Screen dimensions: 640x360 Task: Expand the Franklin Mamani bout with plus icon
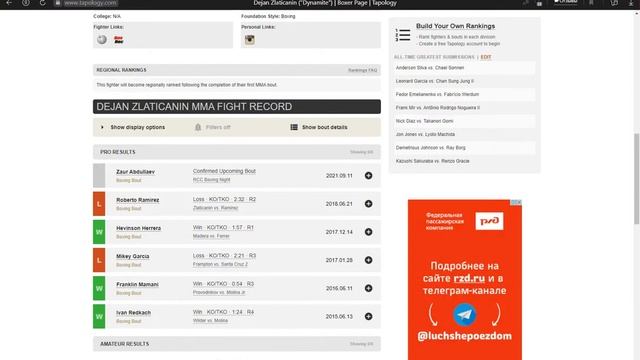pyautogui.click(x=368, y=288)
